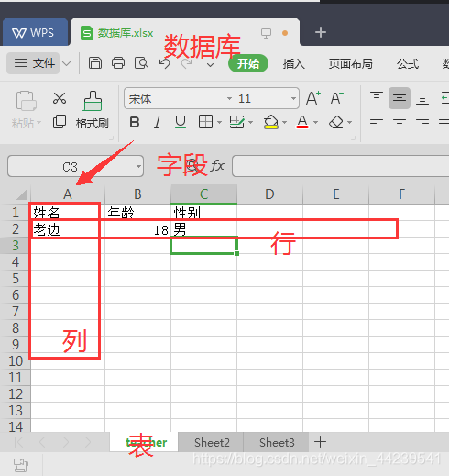The height and width of the screenshot is (476, 449).
Task: Expand the Name Box dropdown
Action: point(138,166)
